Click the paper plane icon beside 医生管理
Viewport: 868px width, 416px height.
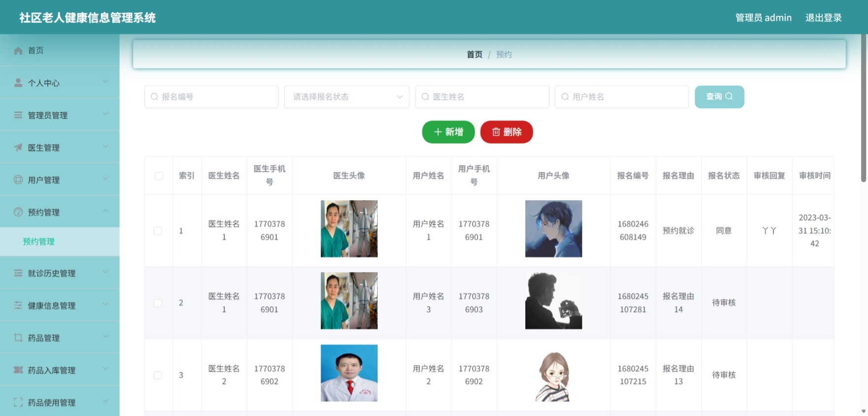coord(18,147)
